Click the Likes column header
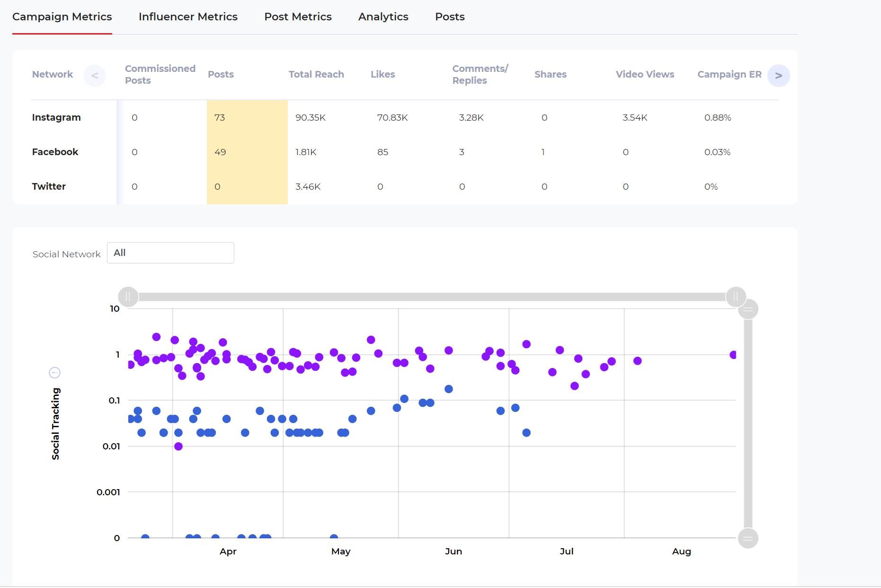 [383, 75]
